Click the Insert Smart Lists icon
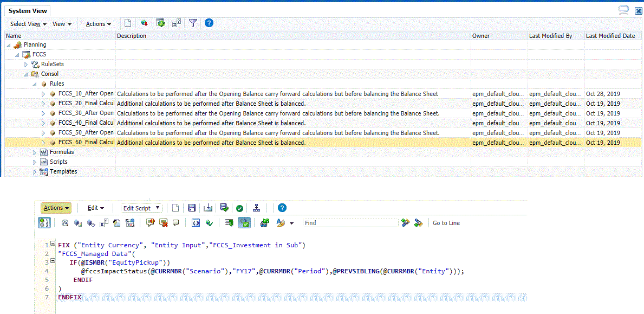Screen dimensions: 644x314 click(116, 223)
